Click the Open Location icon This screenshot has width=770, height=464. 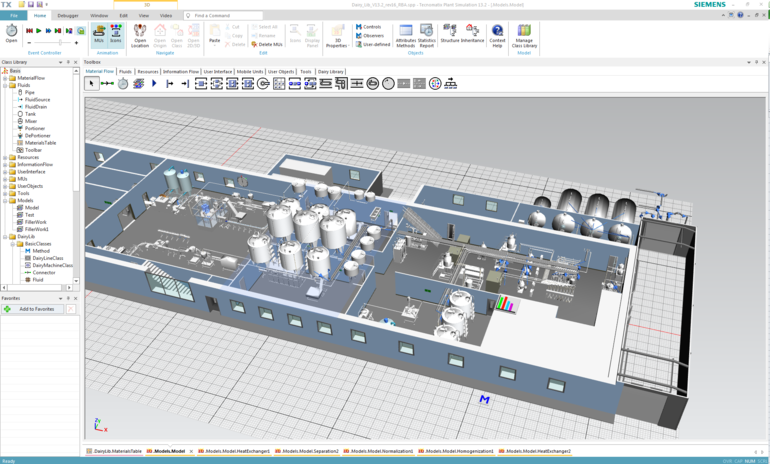coord(140,35)
